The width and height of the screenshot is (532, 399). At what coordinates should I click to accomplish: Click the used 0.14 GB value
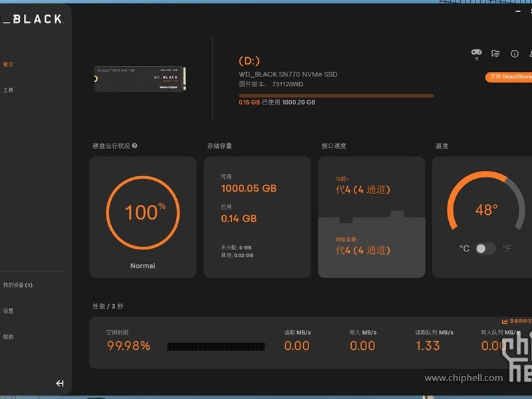click(x=239, y=219)
